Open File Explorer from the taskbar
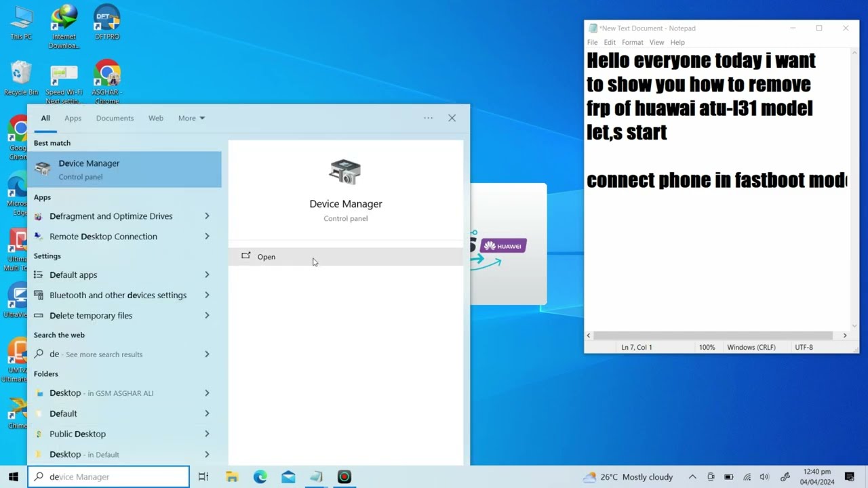Screen dimensions: 868x488 pyautogui.click(x=232, y=477)
